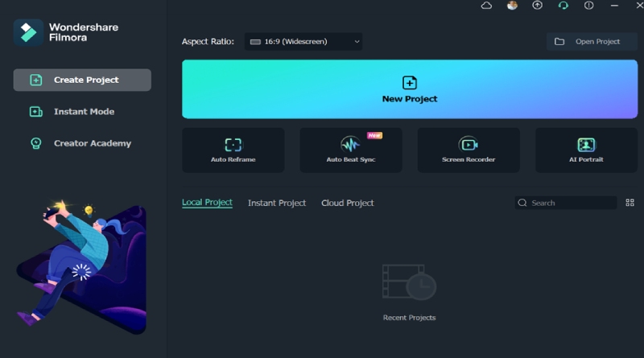The height and width of the screenshot is (358, 644).
Task: Click the New badge on Auto Beat Sync
Action: click(x=374, y=135)
